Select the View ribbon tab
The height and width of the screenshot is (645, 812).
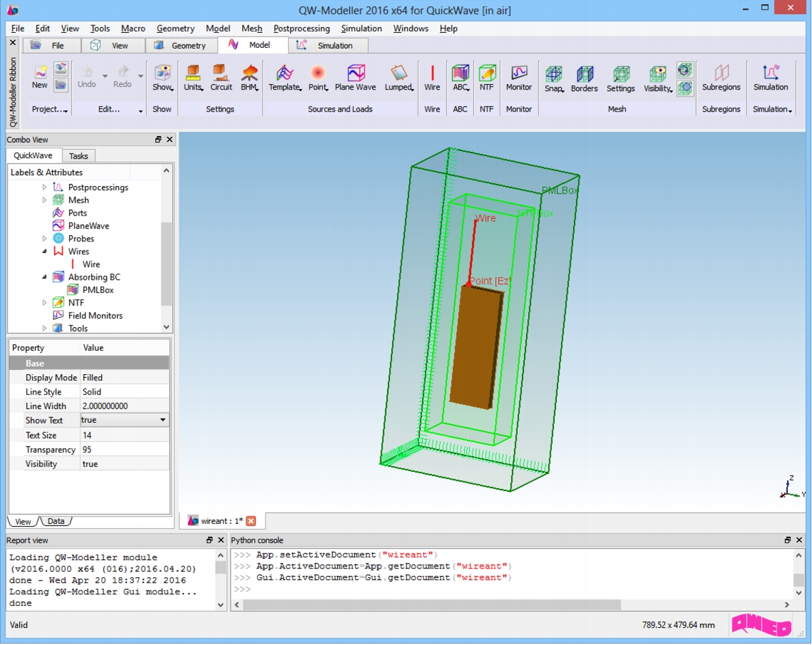113,46
